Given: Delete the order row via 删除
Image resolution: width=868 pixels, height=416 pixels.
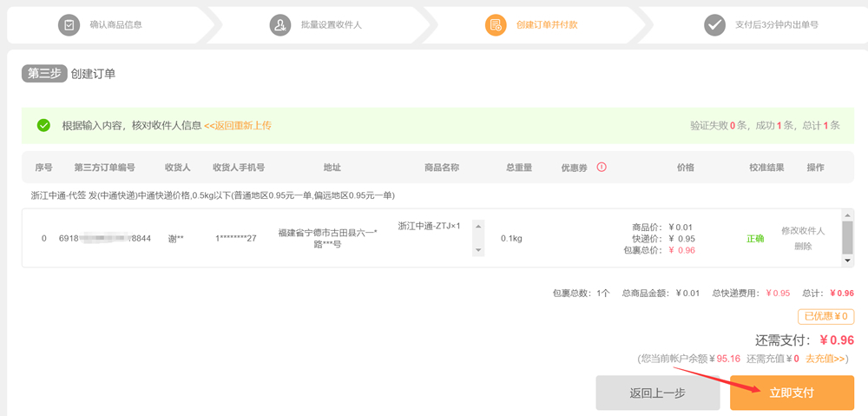Looking at the screenshot, I should 803,246.
